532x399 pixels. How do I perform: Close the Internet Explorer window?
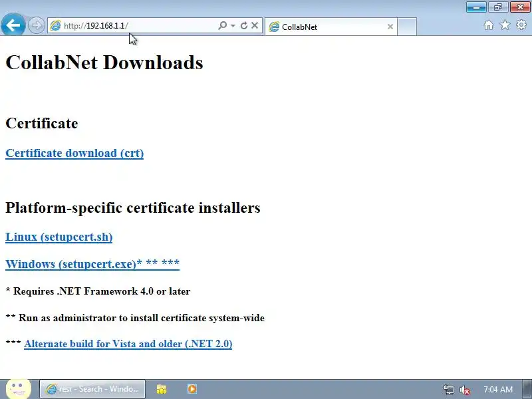point(520,7)
